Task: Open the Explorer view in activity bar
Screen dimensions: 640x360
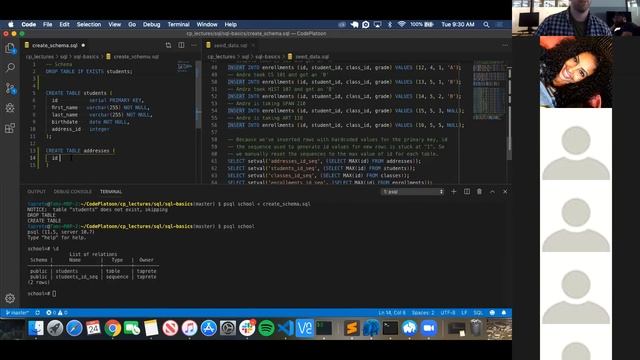Action: pyautogui.click(x=10, y=48)
